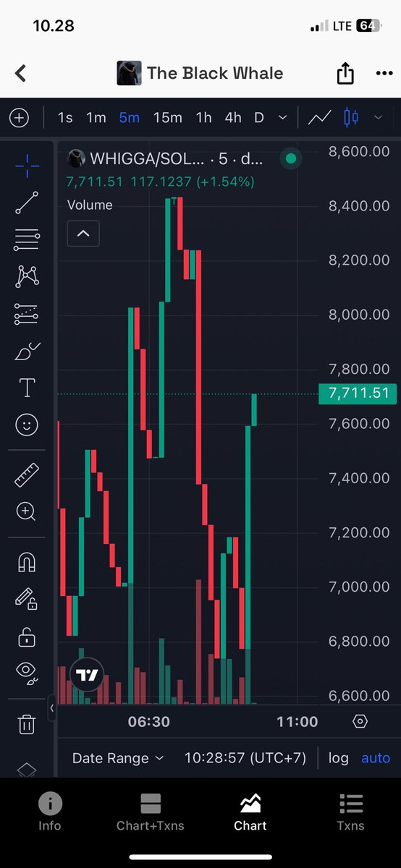Go back using the left arrow
401x868 pixels.
point(20,73)
